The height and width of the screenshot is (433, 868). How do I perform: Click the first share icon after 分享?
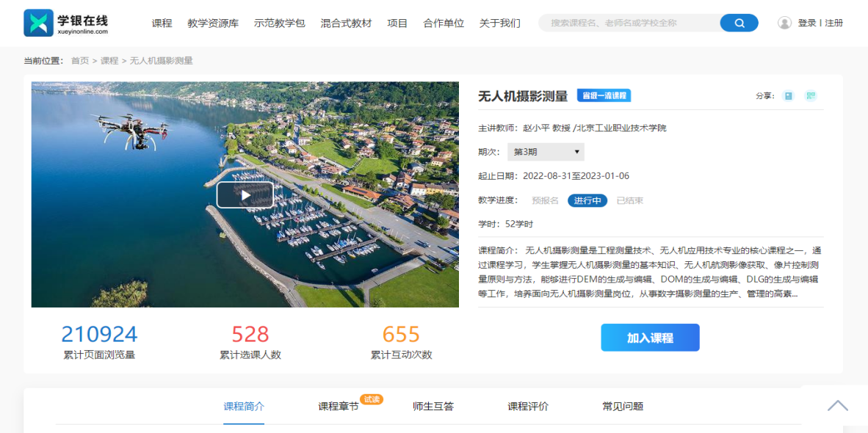click(788, 95)
